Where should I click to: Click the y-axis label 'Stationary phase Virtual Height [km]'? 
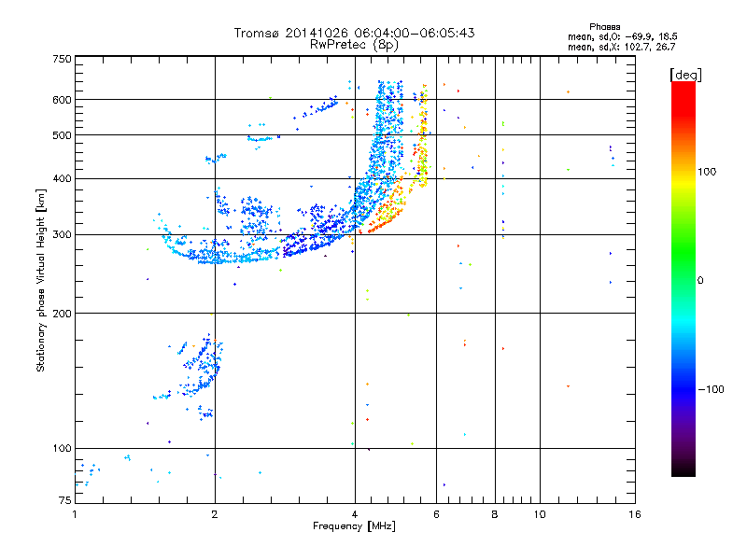40,280
